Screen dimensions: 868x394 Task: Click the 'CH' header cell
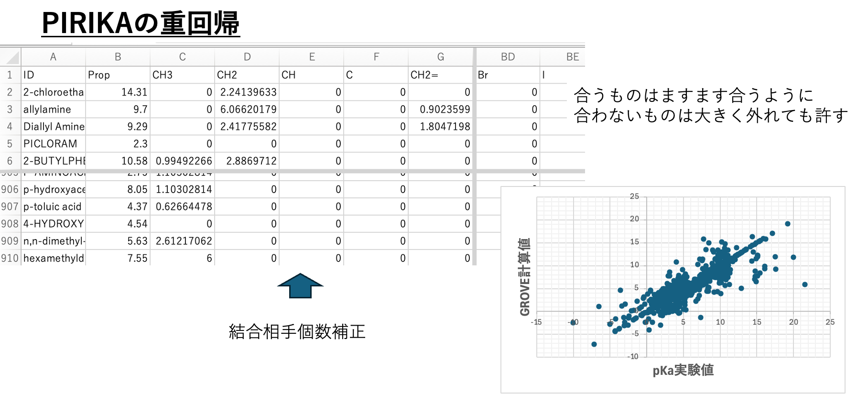[x=312, y=75]
